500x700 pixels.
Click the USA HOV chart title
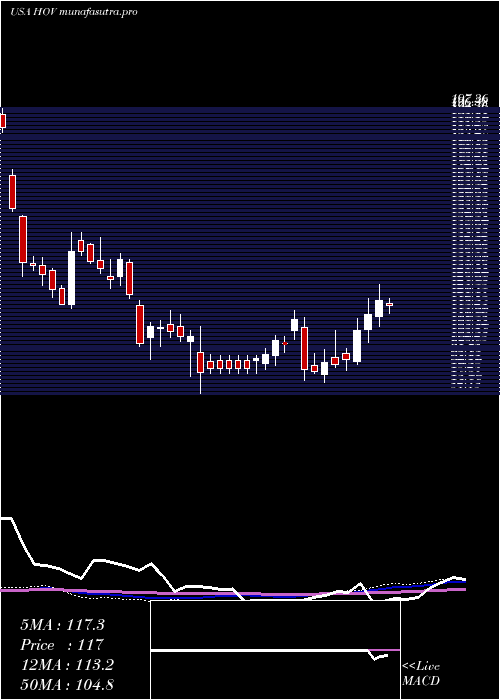pos(74,12)
